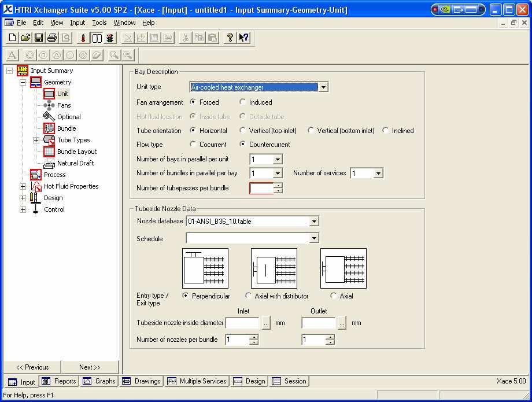This screenshot has width=532, height=402.
Task: Select the Optional item in the tree
Action: click(x=69, y=117)
